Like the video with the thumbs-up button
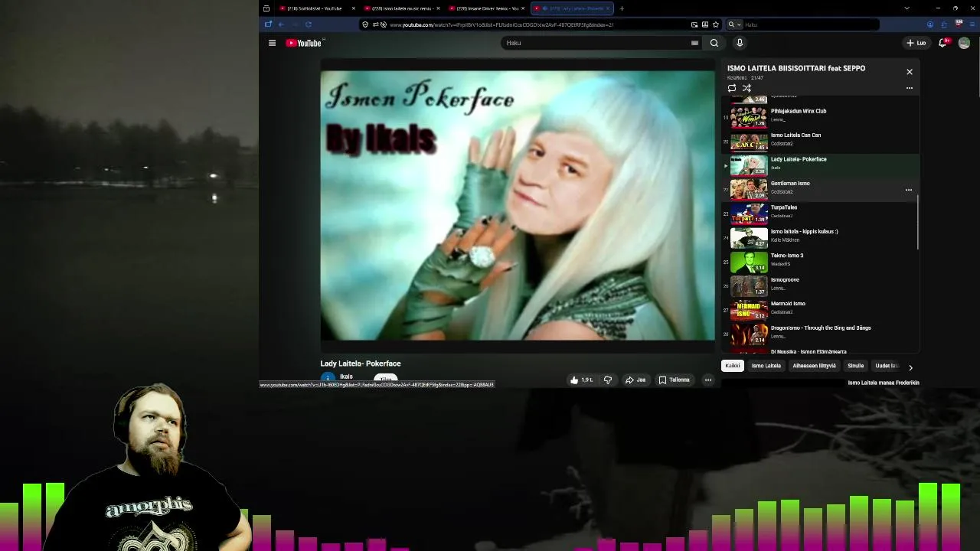 pos(582,380)
